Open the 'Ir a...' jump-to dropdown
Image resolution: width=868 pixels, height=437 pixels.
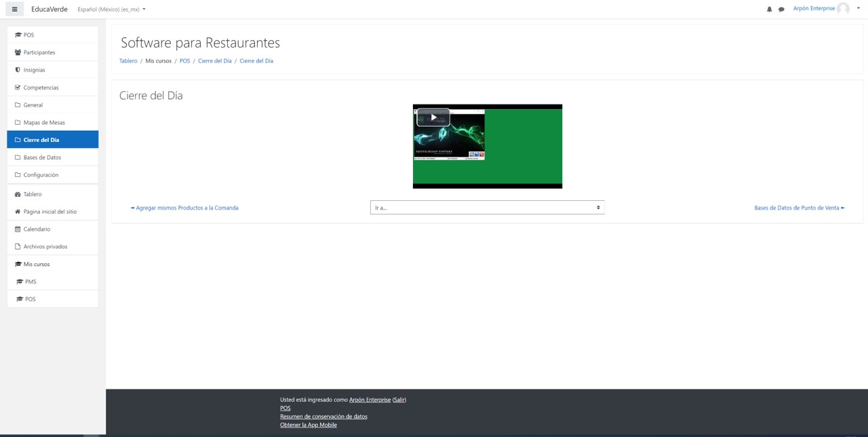pyautogui.click(x=487, y=208)
